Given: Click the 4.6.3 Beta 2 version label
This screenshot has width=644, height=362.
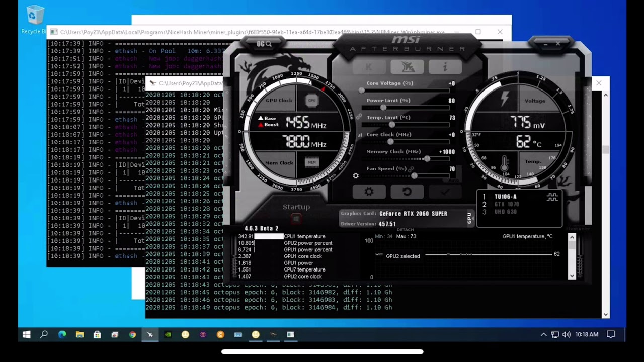Looking at the screenshot, I should pyautogui.click(x=262, y=228).
